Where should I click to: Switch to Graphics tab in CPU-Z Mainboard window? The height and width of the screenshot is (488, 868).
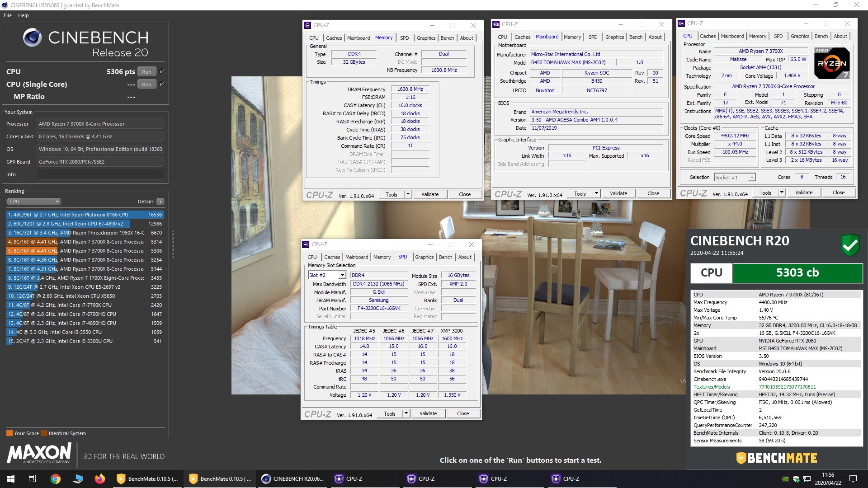(x=615, y=37)
